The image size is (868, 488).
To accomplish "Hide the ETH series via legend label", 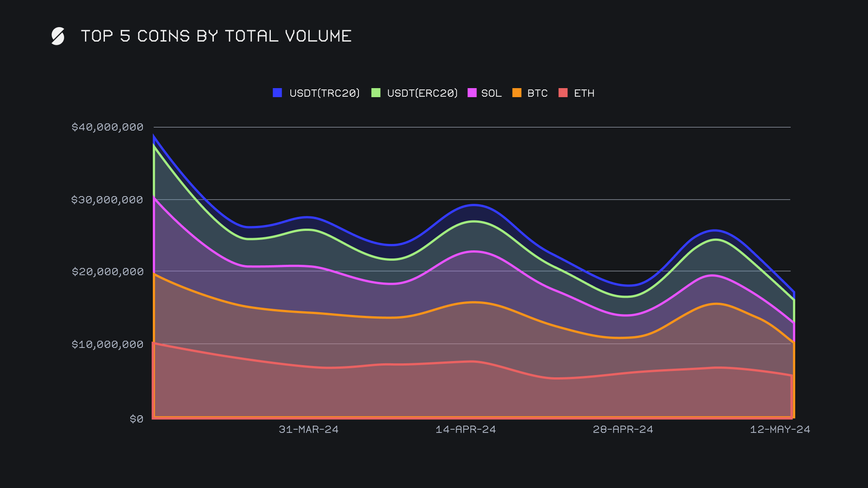I will [584, 93].
